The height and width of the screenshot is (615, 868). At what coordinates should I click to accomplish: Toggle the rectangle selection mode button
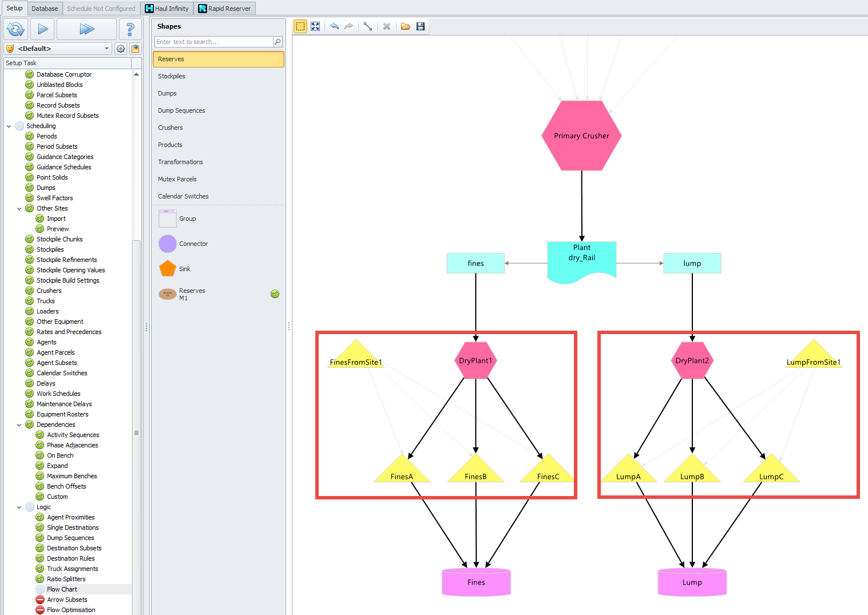300,26
